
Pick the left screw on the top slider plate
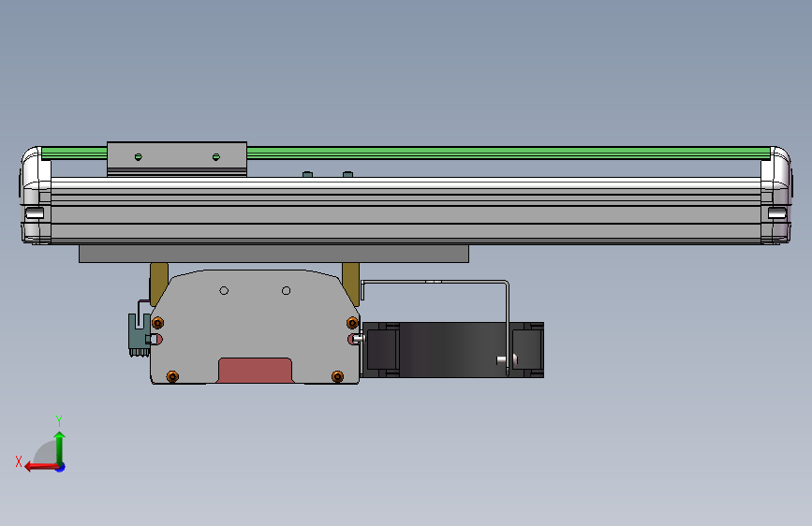pos(139,157)
